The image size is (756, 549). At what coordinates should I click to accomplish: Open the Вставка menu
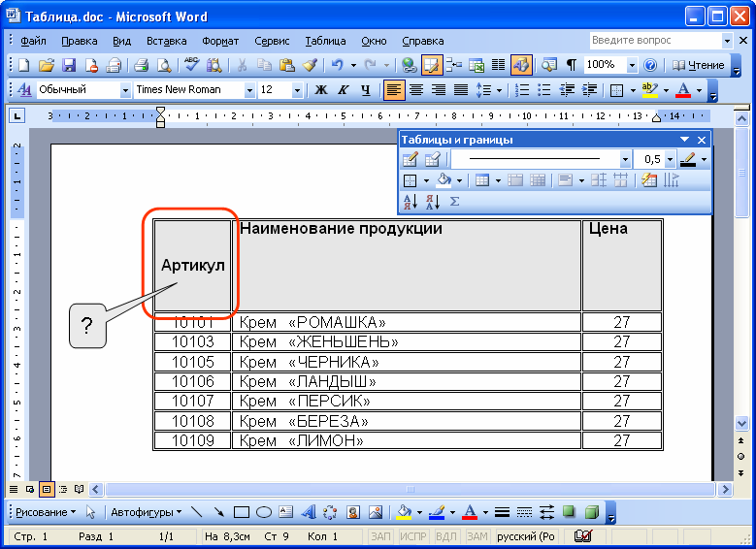[x=166, y=41]
